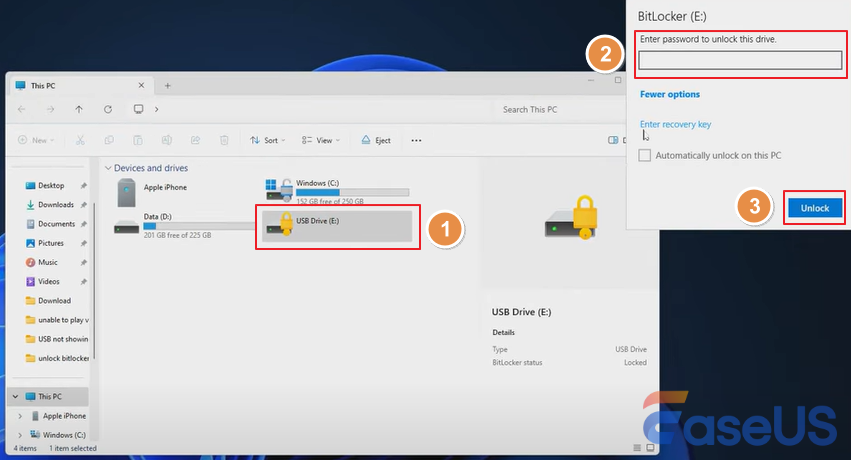This screenshot has width=851, height=460.
Task: Open the View dropdown menu
Action: [319, 140]
